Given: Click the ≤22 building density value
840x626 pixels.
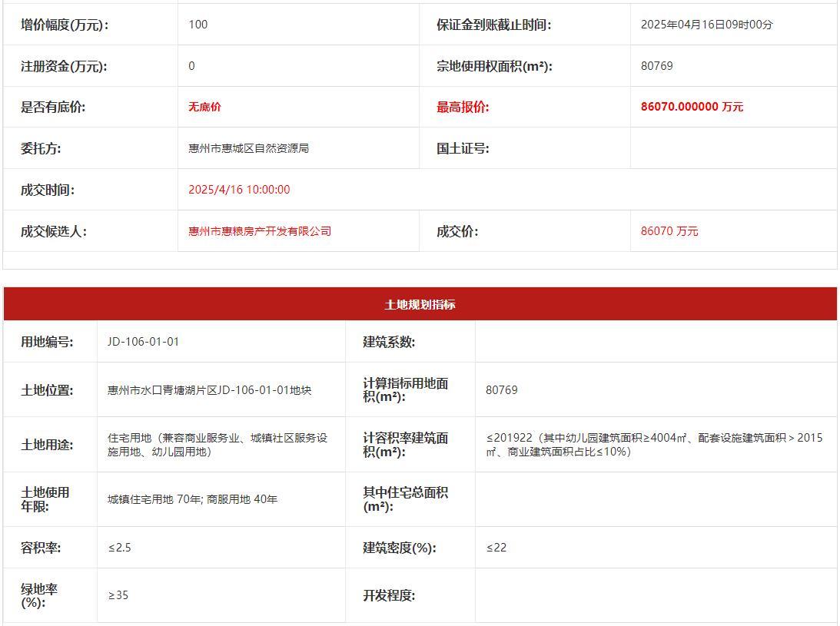Looking at the screenshot, I should click(496, 548).
